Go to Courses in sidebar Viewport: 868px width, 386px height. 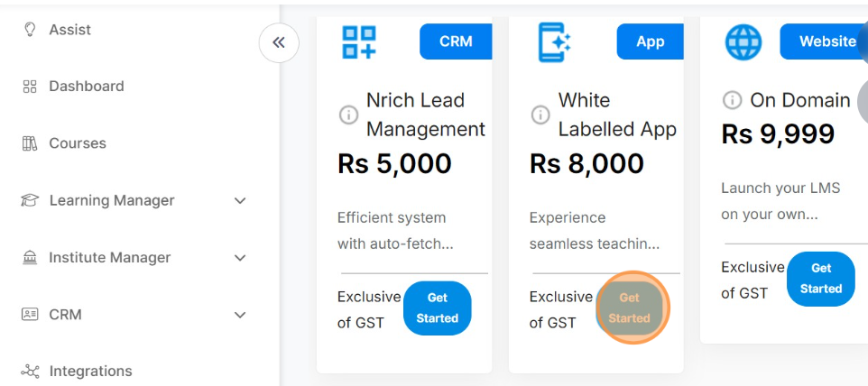point(77,143)
